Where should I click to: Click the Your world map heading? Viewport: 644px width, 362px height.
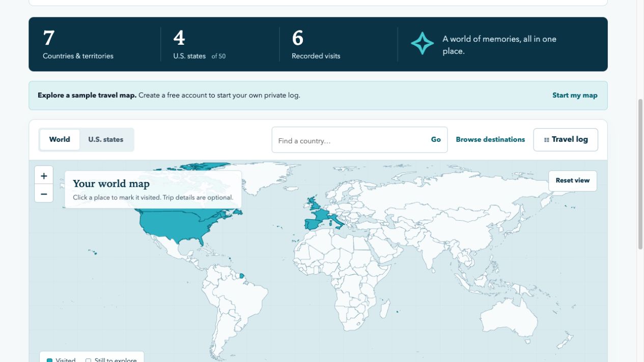[x=111, y=184]
